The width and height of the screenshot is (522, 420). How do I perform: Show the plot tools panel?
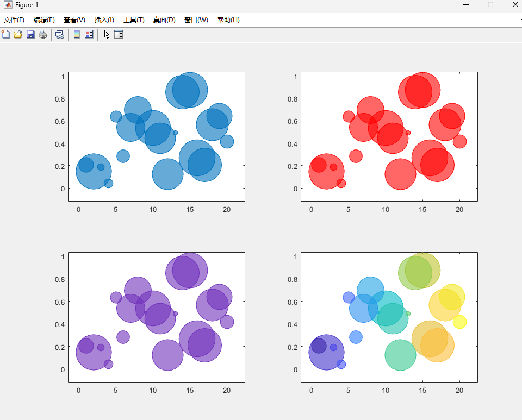119,34
